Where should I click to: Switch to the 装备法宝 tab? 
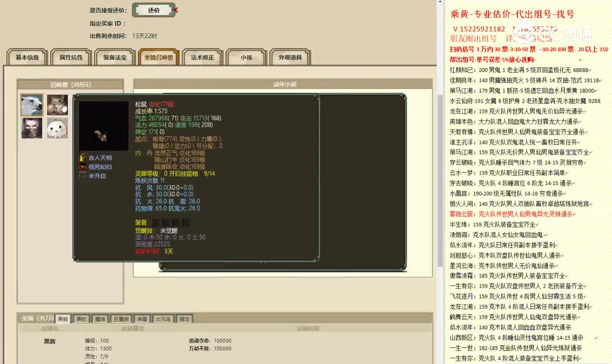coord(115,57)
